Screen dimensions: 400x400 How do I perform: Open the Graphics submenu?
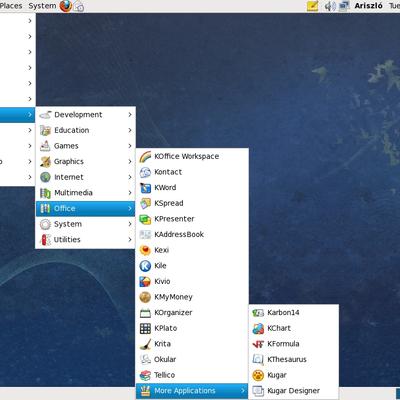[x=85, y=162]
